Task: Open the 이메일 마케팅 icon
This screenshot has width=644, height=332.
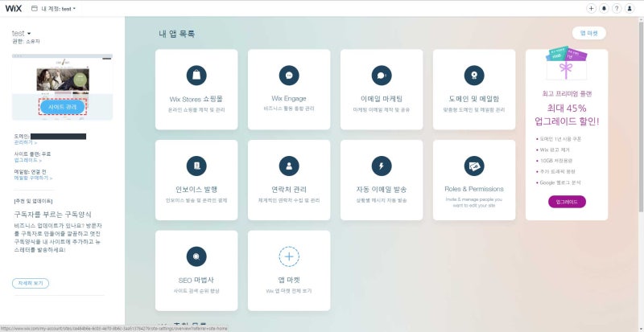Action: tap(382, 76)
